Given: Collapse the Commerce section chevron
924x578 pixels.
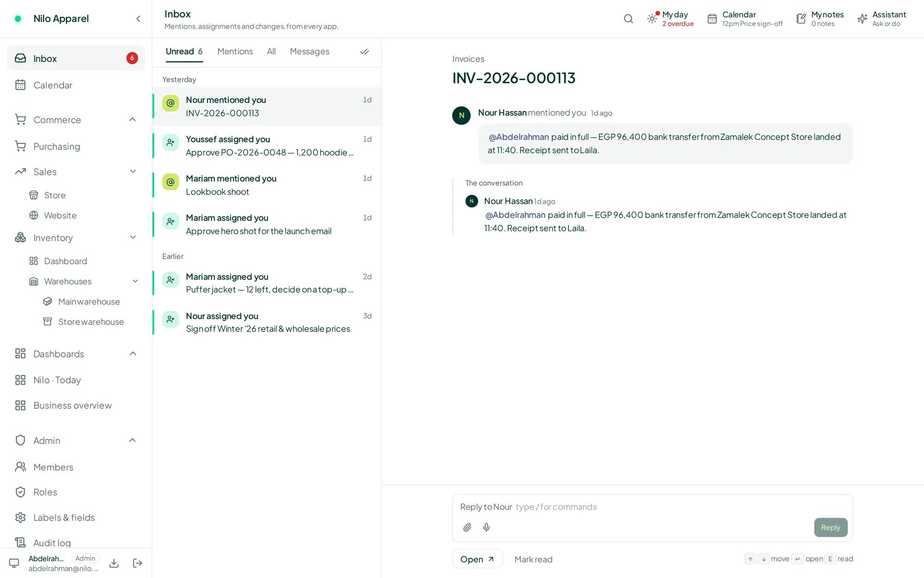Looking at the screenshot, I should coord(133,120).
